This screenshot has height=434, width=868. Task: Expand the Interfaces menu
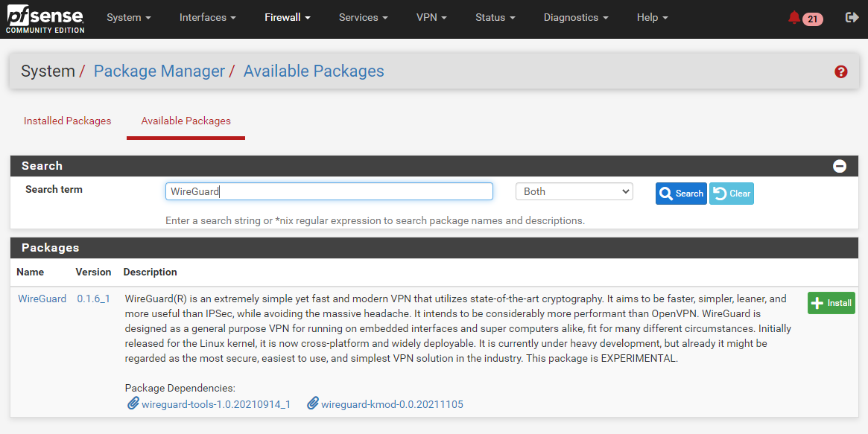point(207,18)
